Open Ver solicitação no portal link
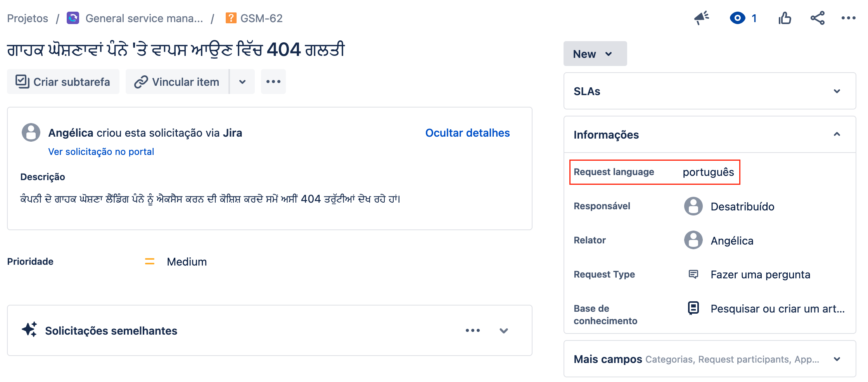Image resolution: width=868 pixels, height=382 pixels. [x=101, y=151]
